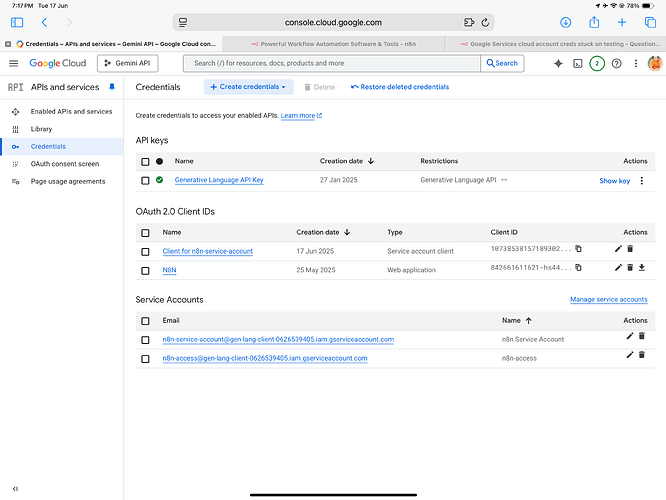Delete the n8n Service Account row
Image resolution: width=666 pixels, height=500 pixels.
tap(642, 336)
